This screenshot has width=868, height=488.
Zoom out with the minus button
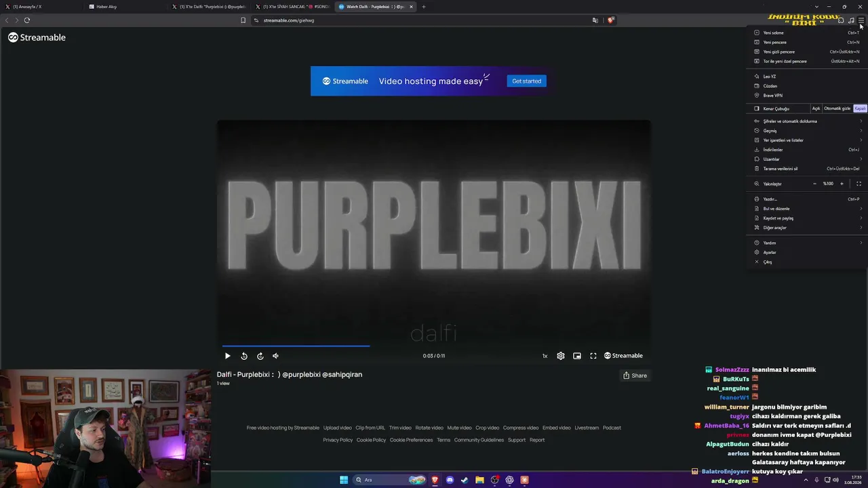[815, 184]
